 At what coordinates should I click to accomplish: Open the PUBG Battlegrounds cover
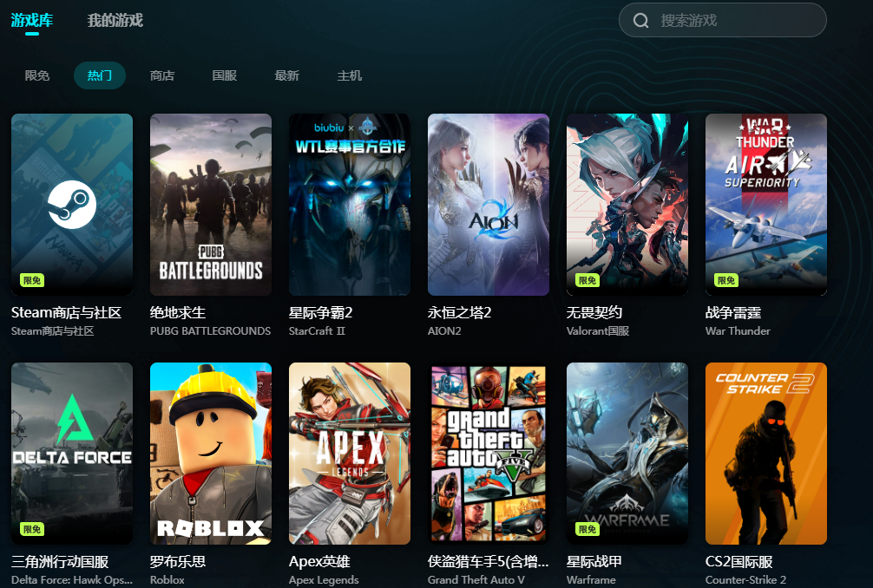[x=211, y=204]
